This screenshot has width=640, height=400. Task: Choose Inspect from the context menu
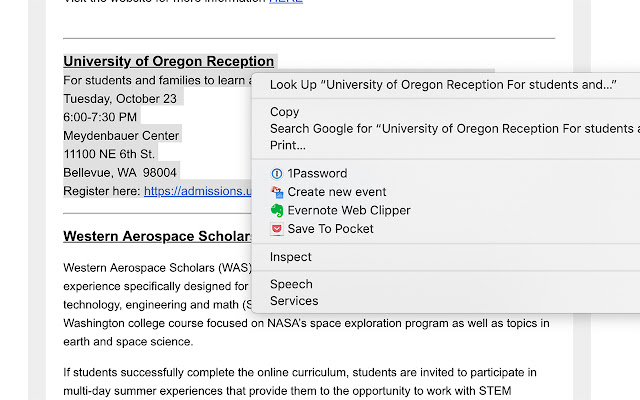[x=291, y=257]
